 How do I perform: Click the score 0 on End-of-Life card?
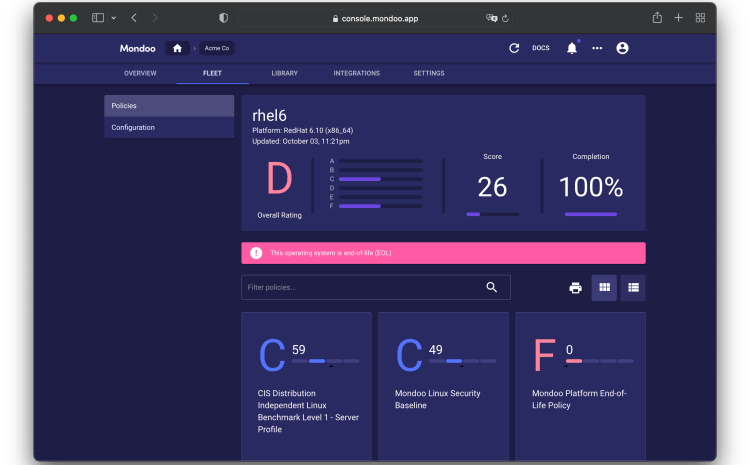569,350
